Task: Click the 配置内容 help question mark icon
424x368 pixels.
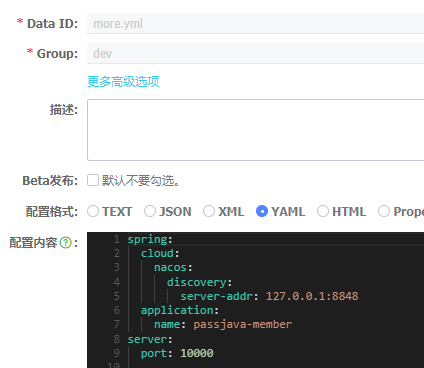Action: 66,242
